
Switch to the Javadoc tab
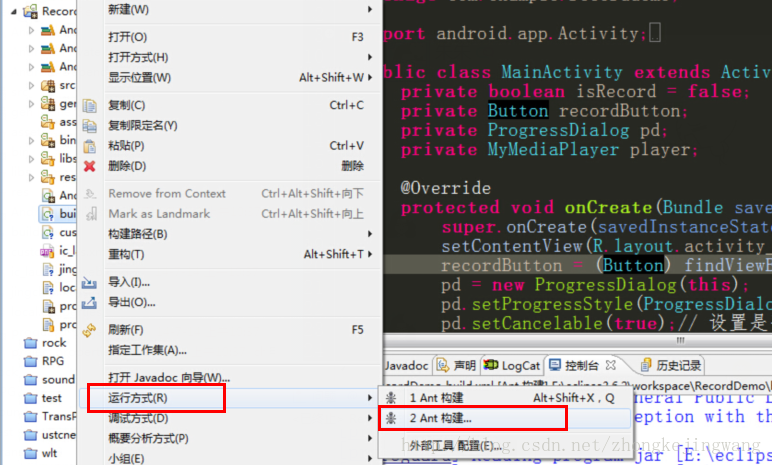[x=407, y=365]
